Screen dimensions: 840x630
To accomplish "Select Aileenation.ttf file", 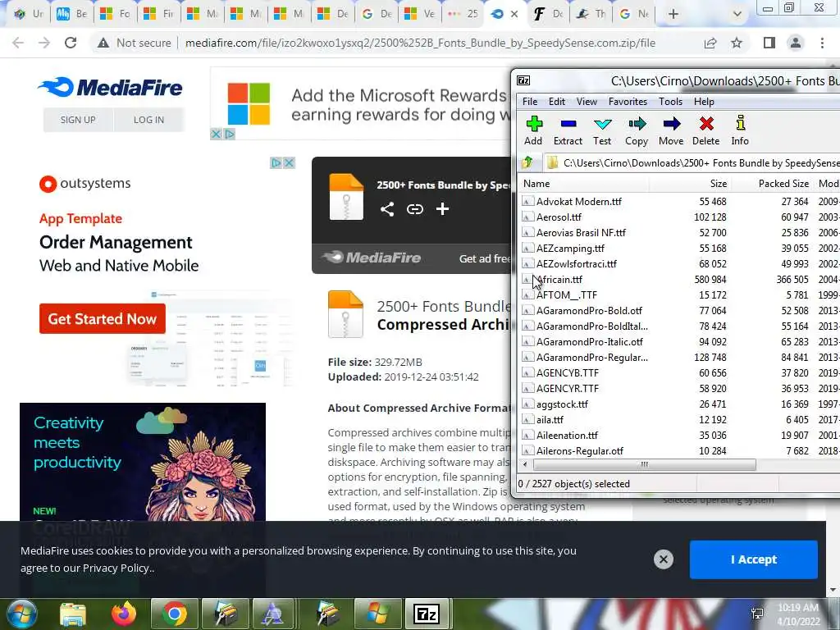I will click(x=567, y=435).
